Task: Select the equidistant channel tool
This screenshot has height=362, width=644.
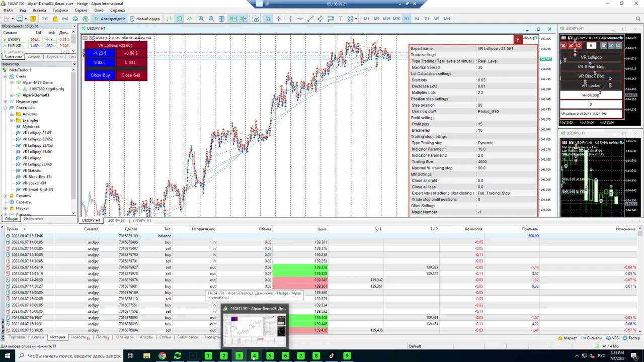Action: click(x=320, y=19)
